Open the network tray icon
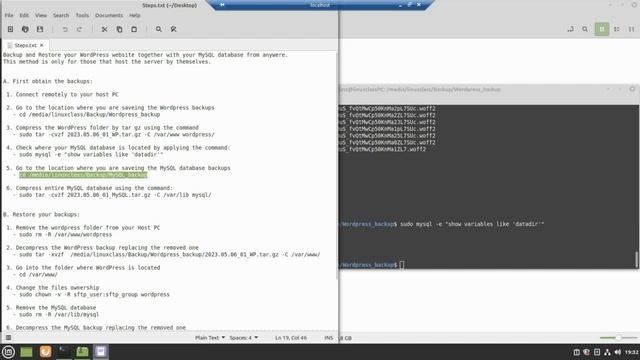The height and width of the screenshot is (360, 640). pyautogui.click(x=607, y=352)
